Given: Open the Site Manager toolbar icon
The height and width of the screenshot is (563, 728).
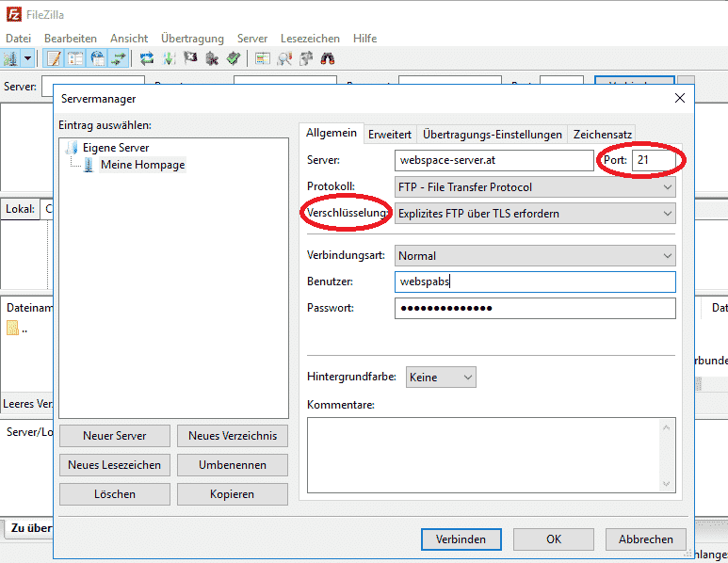Looking at the screenshot, I should (11, 58).
